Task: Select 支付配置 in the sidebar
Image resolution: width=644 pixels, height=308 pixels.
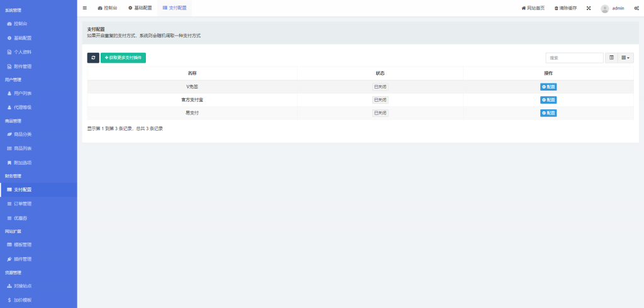Action: 38,190
